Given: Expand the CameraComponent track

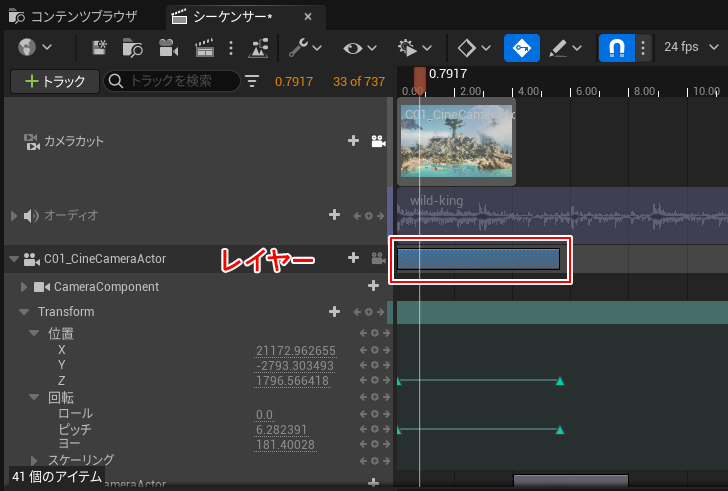Looking at the screenshot, I should pos(25,287).
